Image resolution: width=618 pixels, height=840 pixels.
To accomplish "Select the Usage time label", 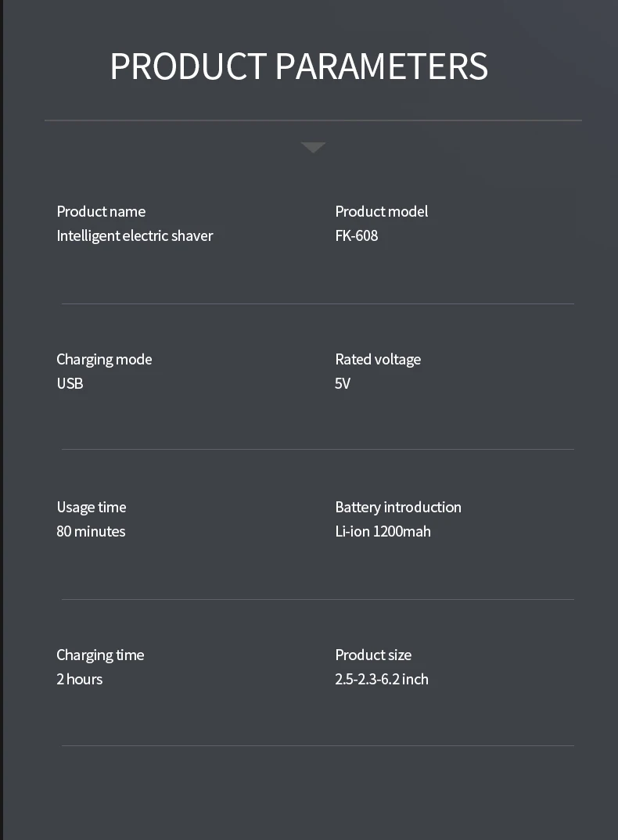I will click(91, 507).
